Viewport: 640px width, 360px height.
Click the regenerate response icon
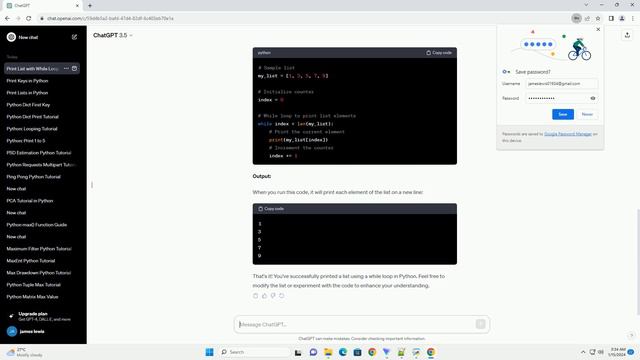point(282,296)
